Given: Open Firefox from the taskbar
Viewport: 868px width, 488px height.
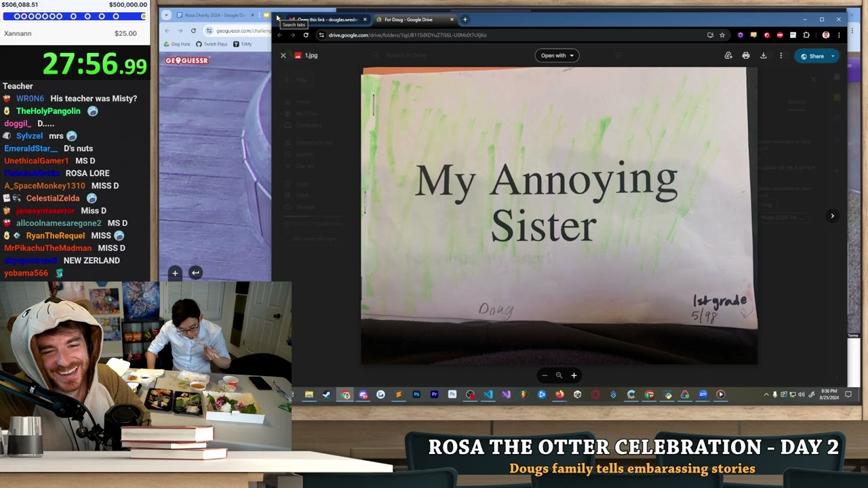Looking at the screenshot, I should click(559, 394).
